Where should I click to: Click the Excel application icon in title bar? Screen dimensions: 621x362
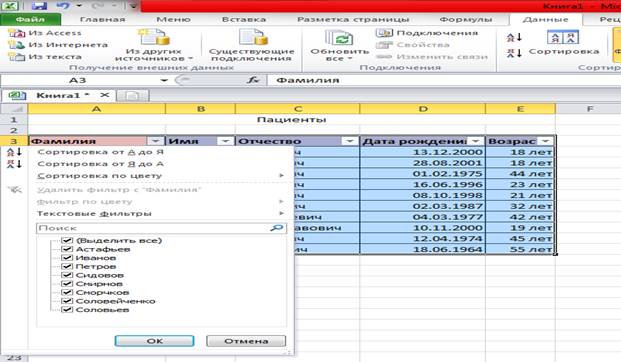point(11,6)
